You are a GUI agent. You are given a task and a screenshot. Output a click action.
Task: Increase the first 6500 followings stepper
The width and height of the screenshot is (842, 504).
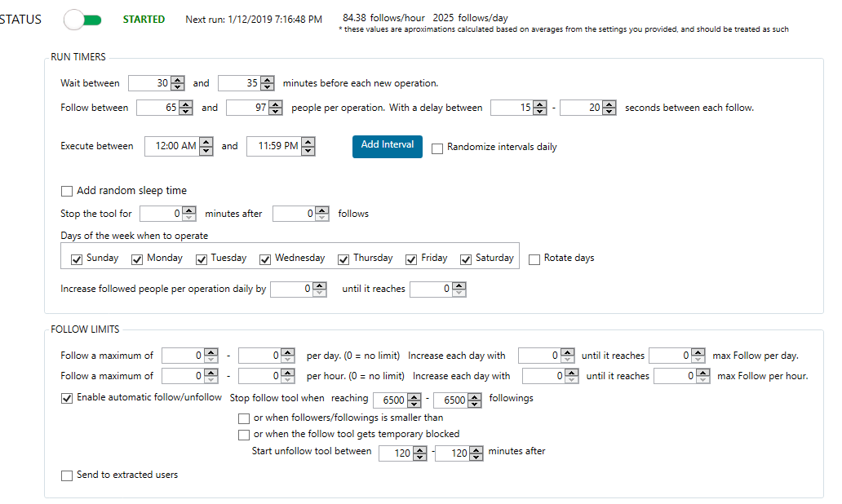click(x=414, y=396)
